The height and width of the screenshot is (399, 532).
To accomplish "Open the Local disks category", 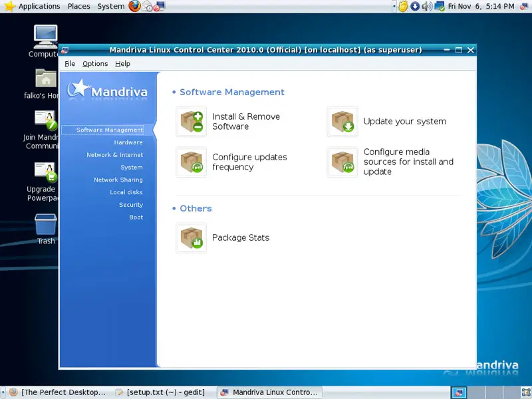I will [x=126, y=192].
